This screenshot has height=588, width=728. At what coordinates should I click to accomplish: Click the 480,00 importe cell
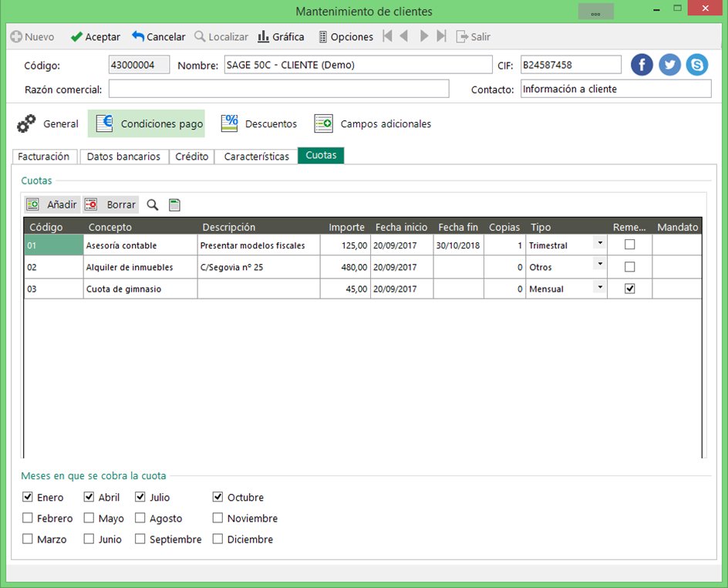click(x=345, y=267)
